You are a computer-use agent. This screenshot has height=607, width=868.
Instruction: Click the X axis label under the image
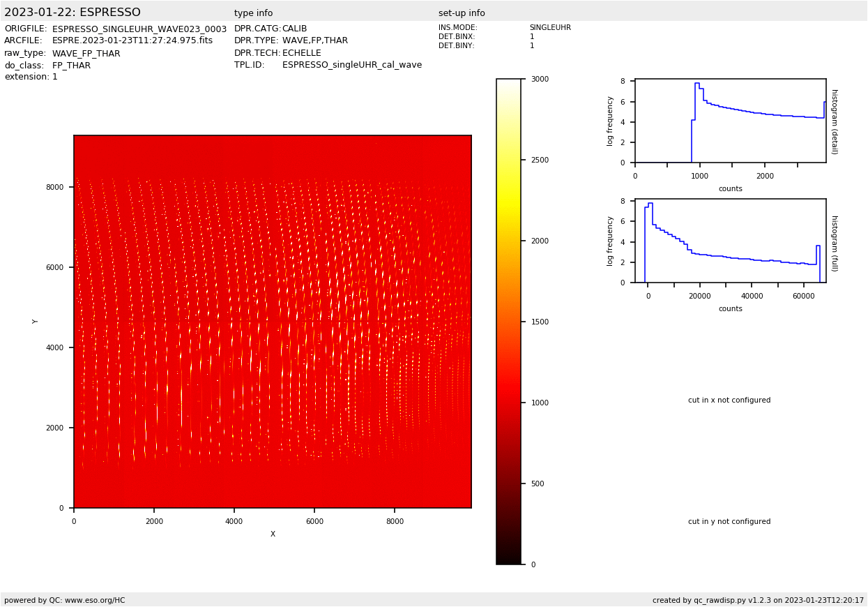tap(273, 534)
